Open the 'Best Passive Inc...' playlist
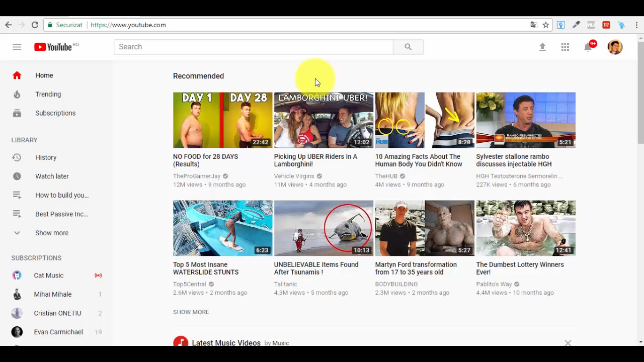The height and width of the screenshot is (362, 644). click(56, 214)
